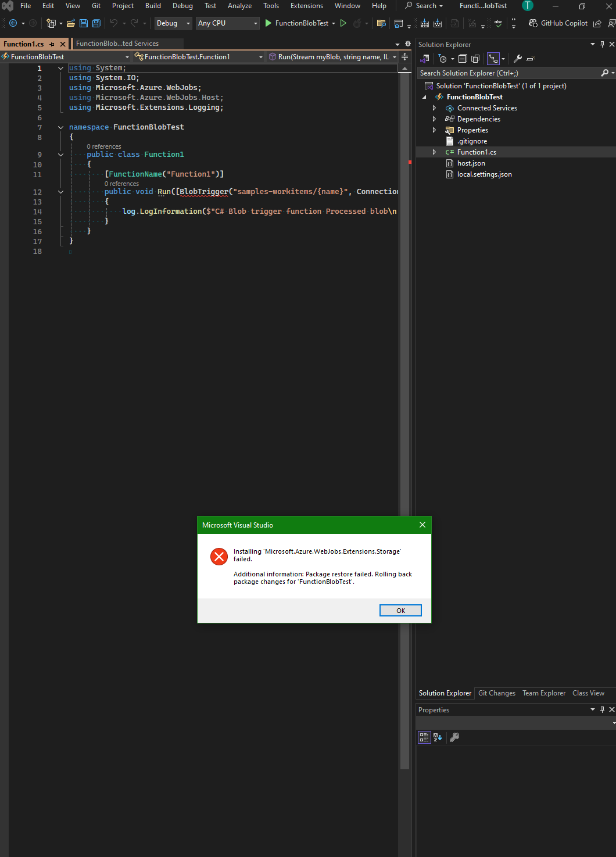
Task: Click the Share icon beside GitHub Copilot
Action: click(x=597, y=23)
